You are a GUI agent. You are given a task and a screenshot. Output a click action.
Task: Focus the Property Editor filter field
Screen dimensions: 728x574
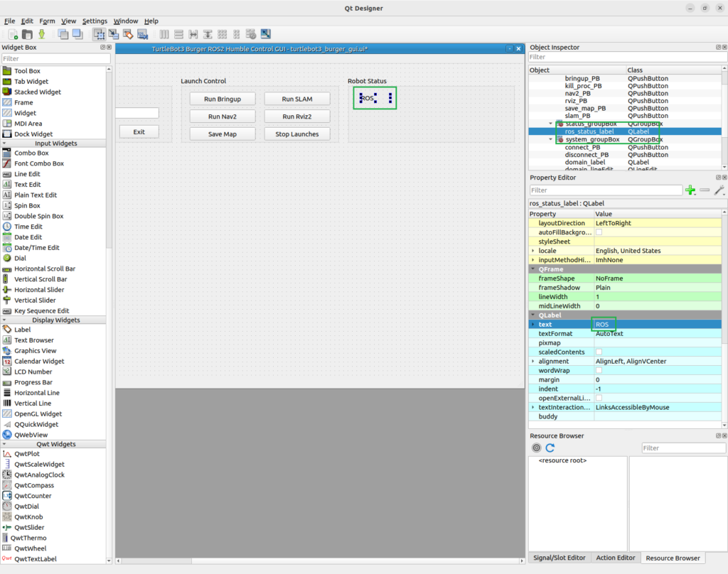tap(606, 190)
